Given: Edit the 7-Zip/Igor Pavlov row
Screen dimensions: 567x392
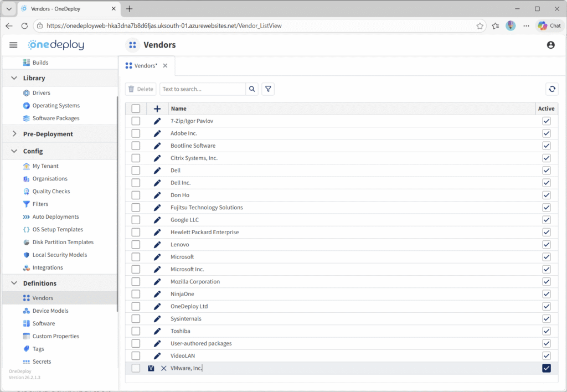Looking at the screenshot, I should tap(157, 121).
